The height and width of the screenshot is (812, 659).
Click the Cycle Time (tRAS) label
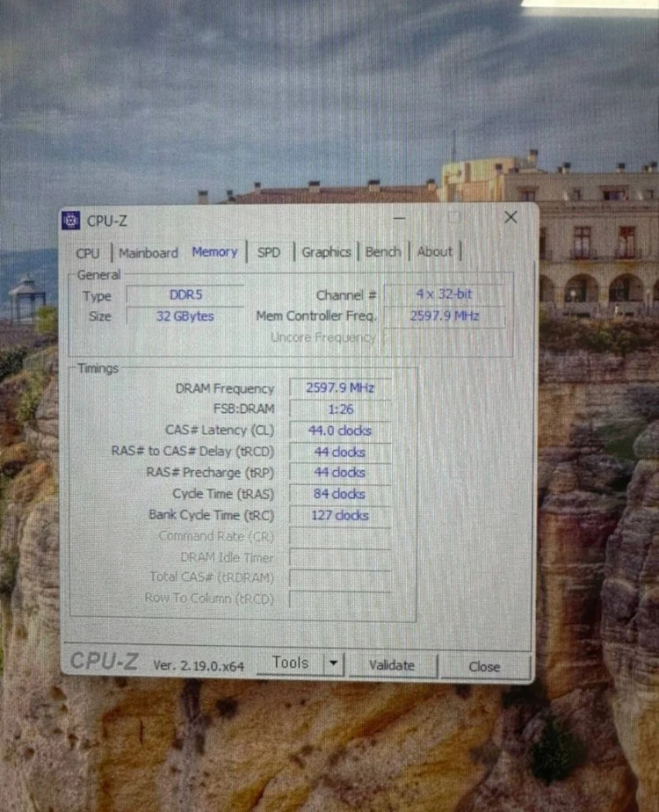click(x=223, y=494)
